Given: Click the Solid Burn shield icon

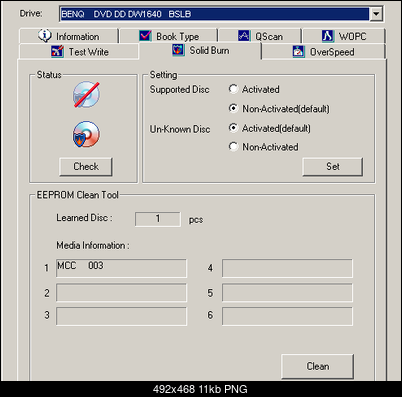Looking at the screenshot, I should [178, 50].
